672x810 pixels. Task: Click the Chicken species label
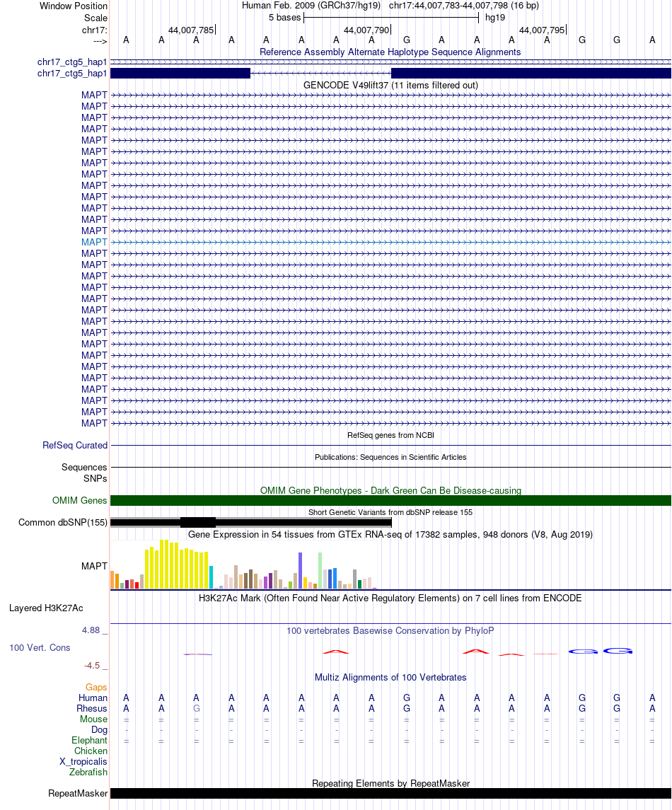91,751
